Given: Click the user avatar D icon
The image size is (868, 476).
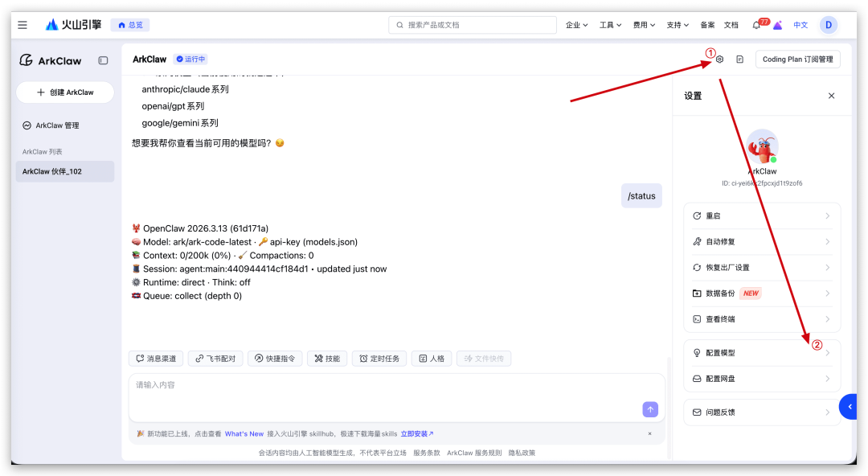Looking at the screenshot, I should [828, 25].
